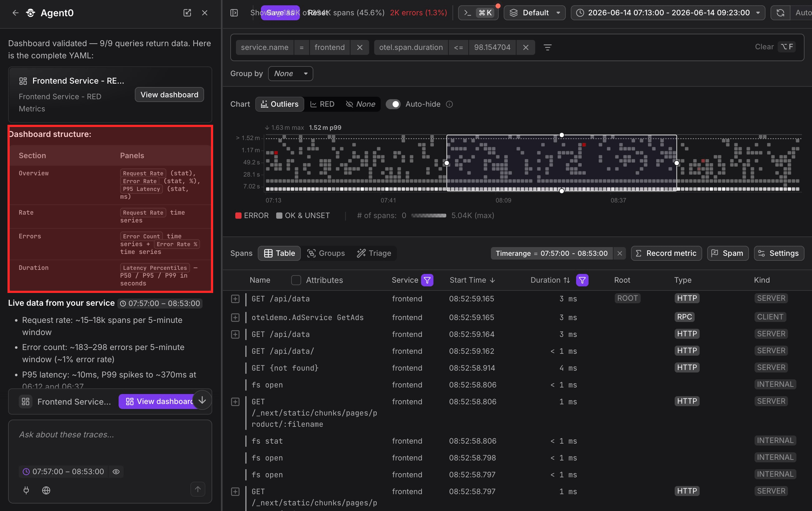This screenshot has height=511, width=812.
Task: Click the Service column filter icon
Action: point(427,280)
